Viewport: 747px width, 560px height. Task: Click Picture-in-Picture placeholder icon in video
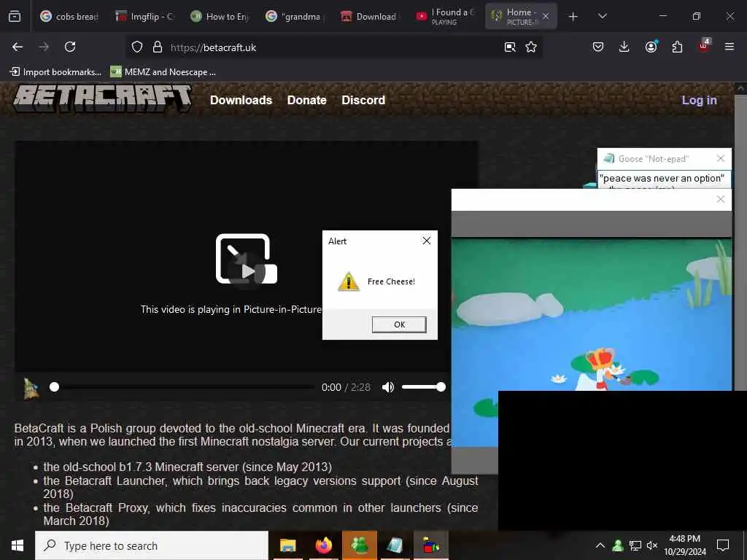247,260
